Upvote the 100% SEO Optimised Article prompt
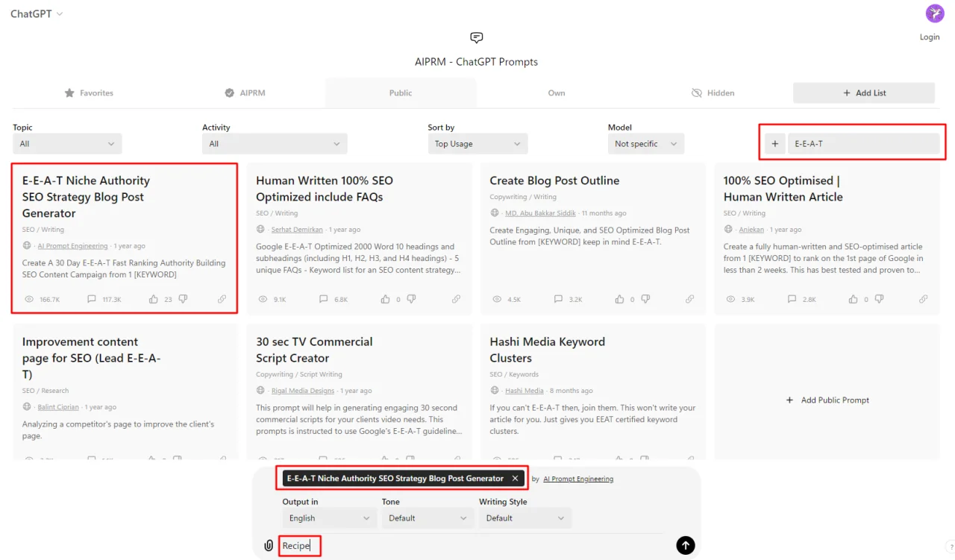The image size is (955, 560). coord(854,299)
